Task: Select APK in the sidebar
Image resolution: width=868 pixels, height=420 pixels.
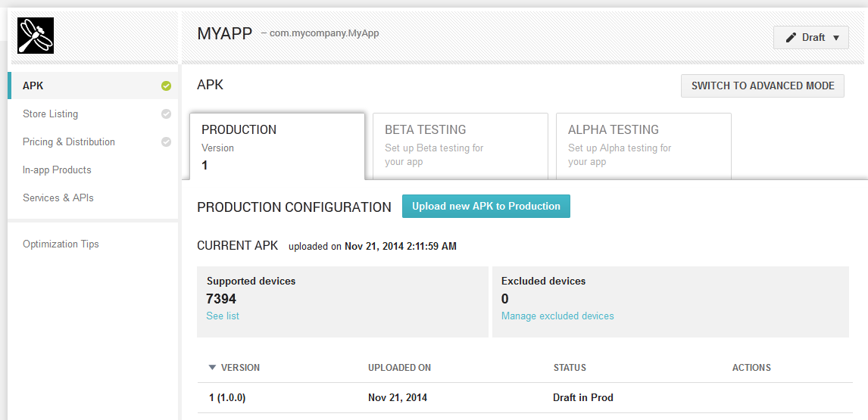Action: pyautogui.click(x=93, y=86)
